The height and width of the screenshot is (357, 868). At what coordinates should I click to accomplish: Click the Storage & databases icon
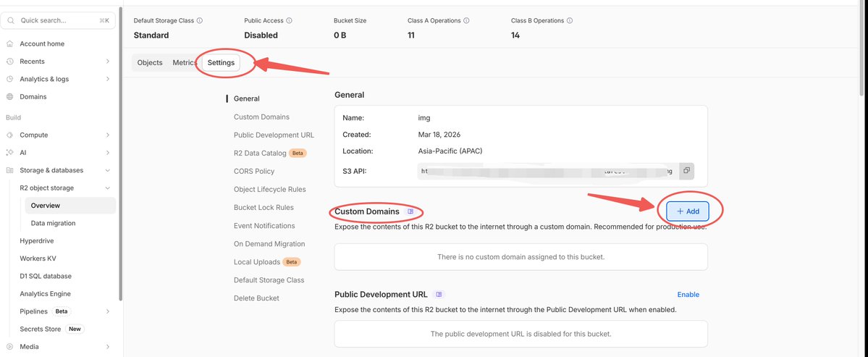(x=9, y=170)
